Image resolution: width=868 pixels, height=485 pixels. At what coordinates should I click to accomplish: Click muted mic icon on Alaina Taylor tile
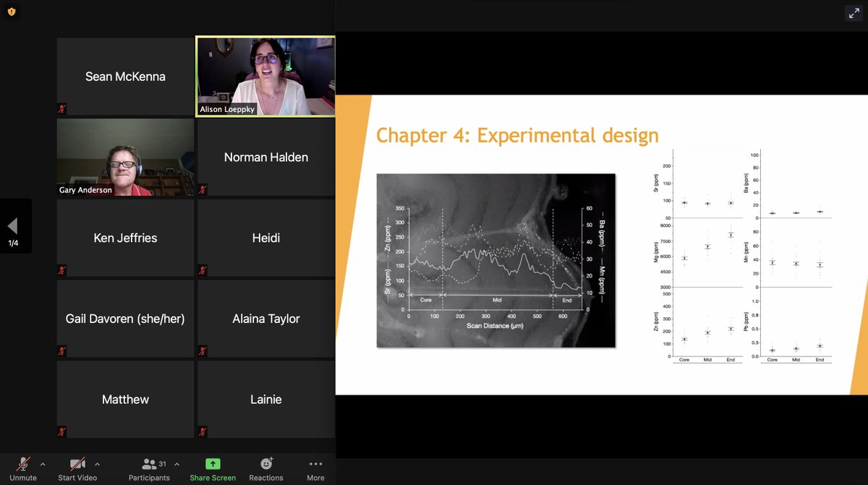203,352
